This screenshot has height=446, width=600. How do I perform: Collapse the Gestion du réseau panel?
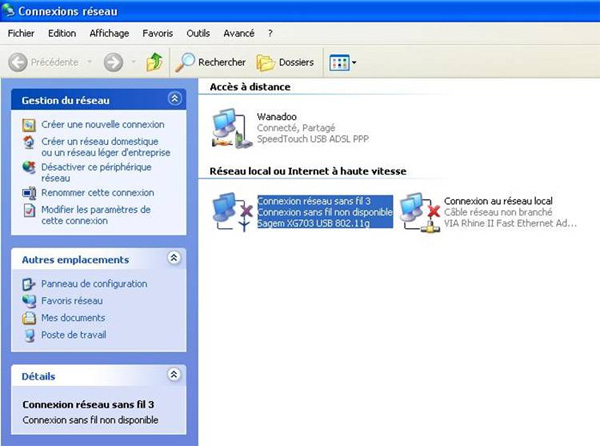(x=174, y=99)
